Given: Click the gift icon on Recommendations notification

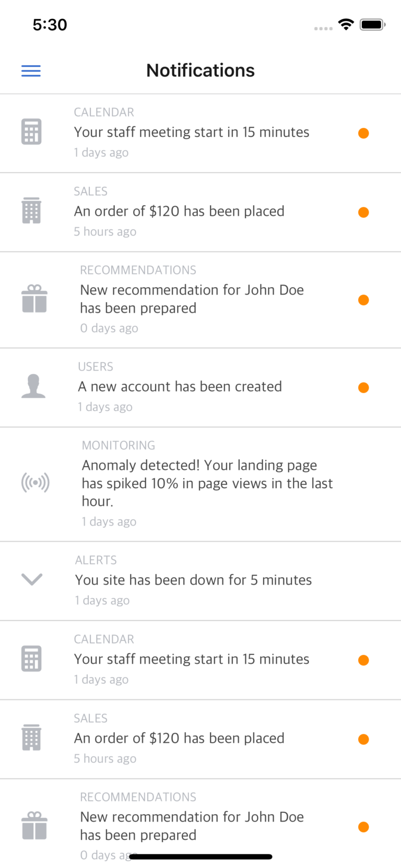Looking at the screenshot, I should [34, 299].
